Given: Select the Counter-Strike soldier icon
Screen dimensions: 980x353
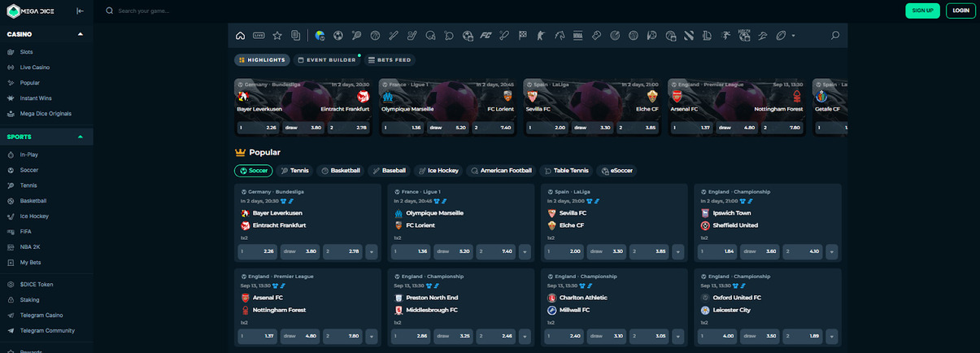Looking at the screenshot, I should point(541,36).
